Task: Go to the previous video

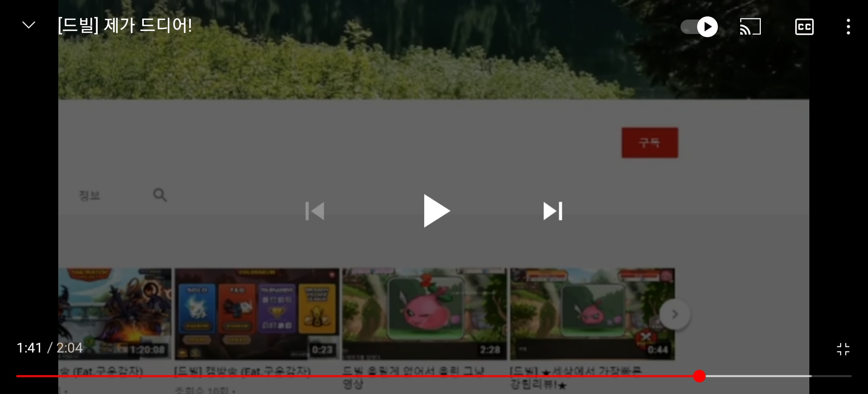Action: point(315,211)
